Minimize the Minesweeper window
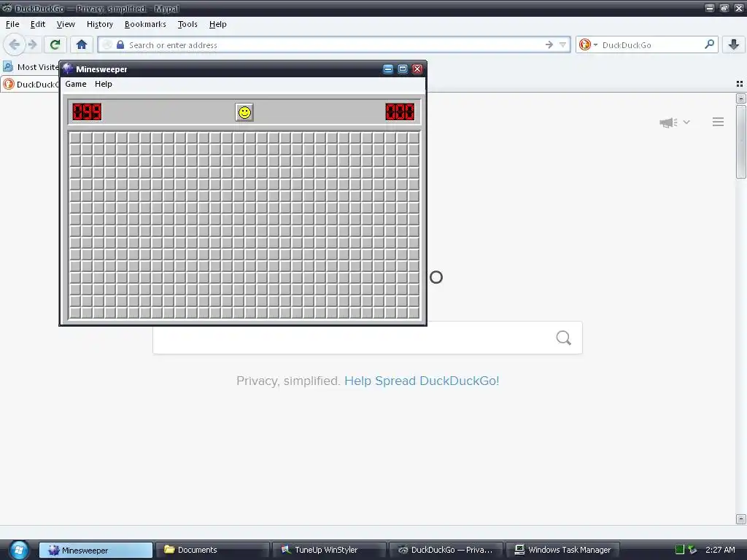This screenshot has width=747, height=560. (388, 69)
